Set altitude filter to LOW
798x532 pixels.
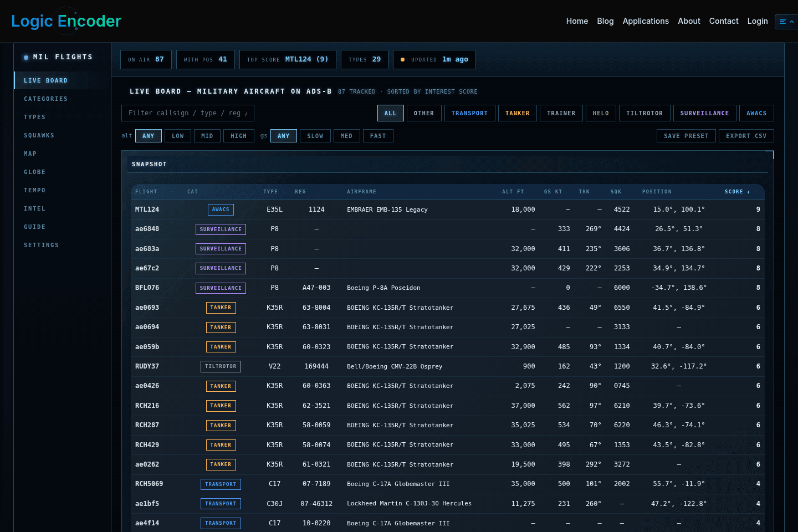[x=178, y=136]
